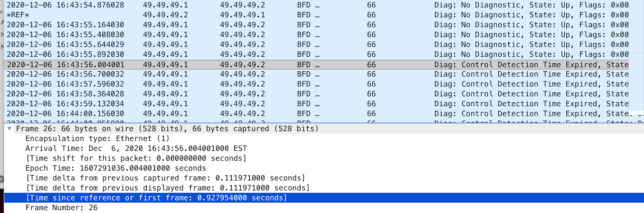Click destination 49.49.49.2 in 16:44:00.156030 row
Screen dimensions: 644x213
point(243,114)
